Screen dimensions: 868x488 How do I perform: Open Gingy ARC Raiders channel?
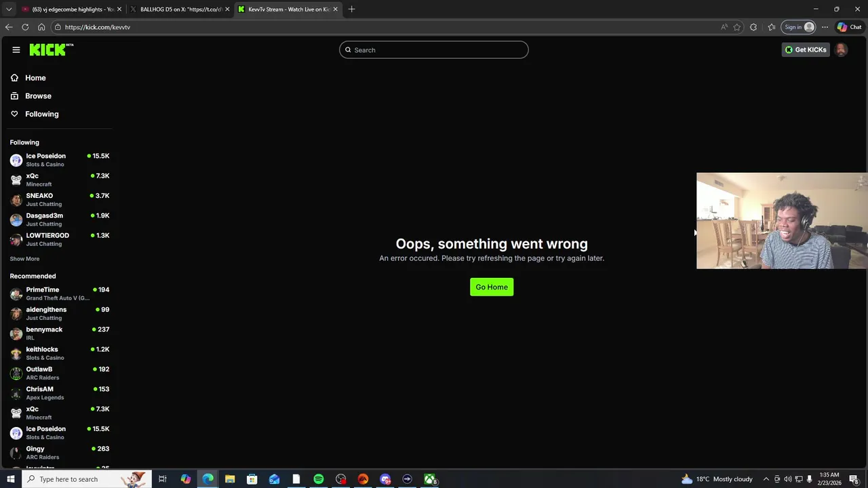click(x=60, y=453)
